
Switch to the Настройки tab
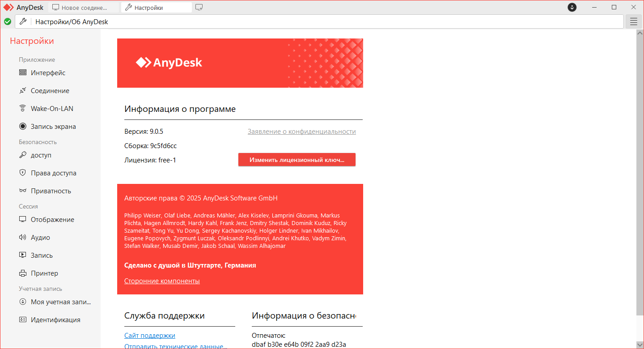157,8
